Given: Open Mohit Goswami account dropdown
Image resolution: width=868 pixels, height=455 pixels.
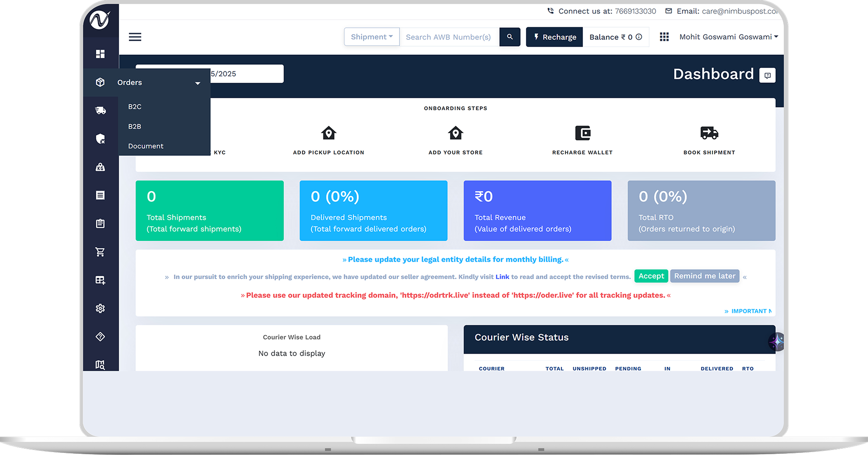Looking at the screenshot, I should [729, 37].
